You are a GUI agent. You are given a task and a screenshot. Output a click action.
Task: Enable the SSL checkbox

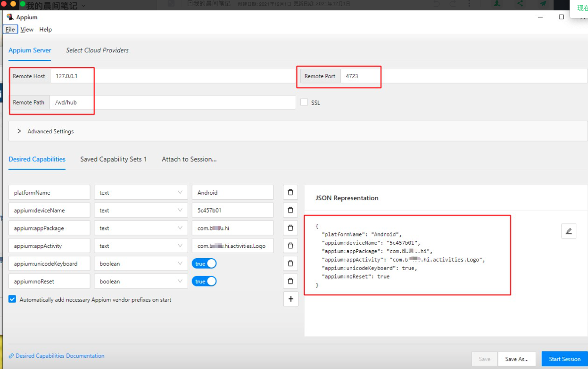(304, 102)
